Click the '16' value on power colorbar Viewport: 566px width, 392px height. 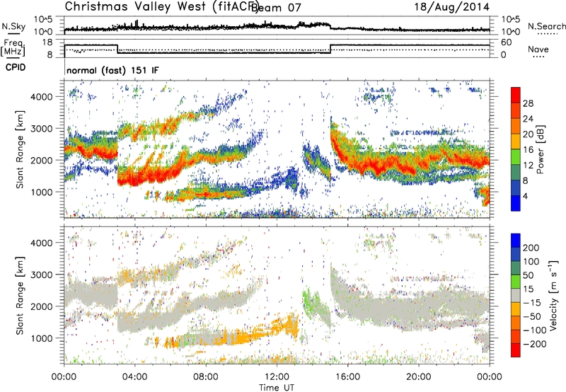coord(528,150)
